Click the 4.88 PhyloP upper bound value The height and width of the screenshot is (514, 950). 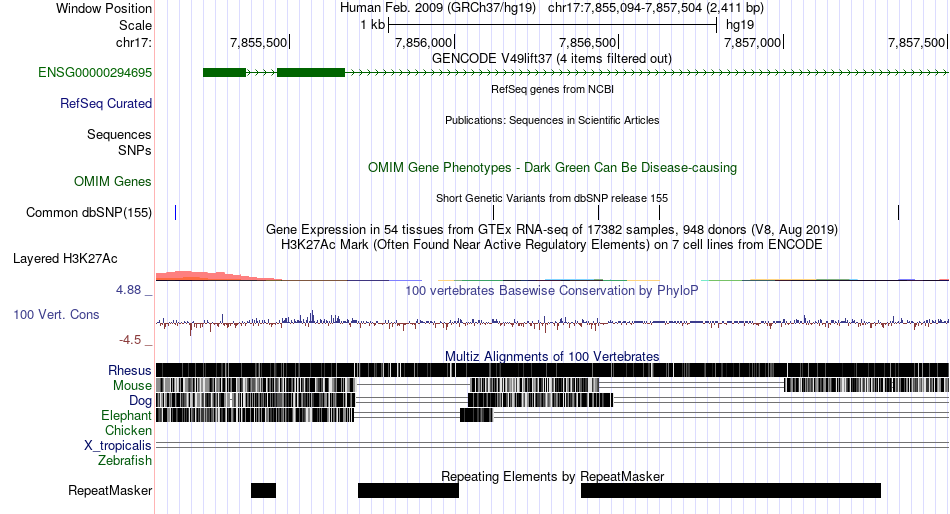click(x=128, y=290)
